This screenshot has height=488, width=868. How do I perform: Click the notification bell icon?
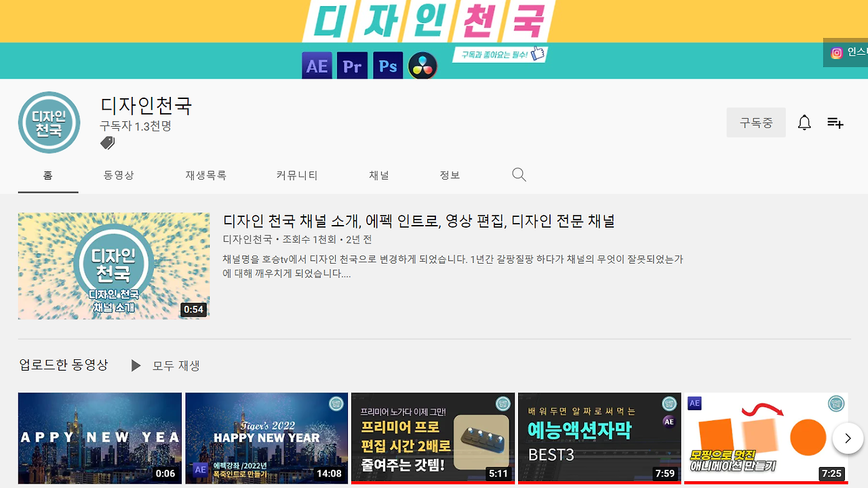point(804,123)
